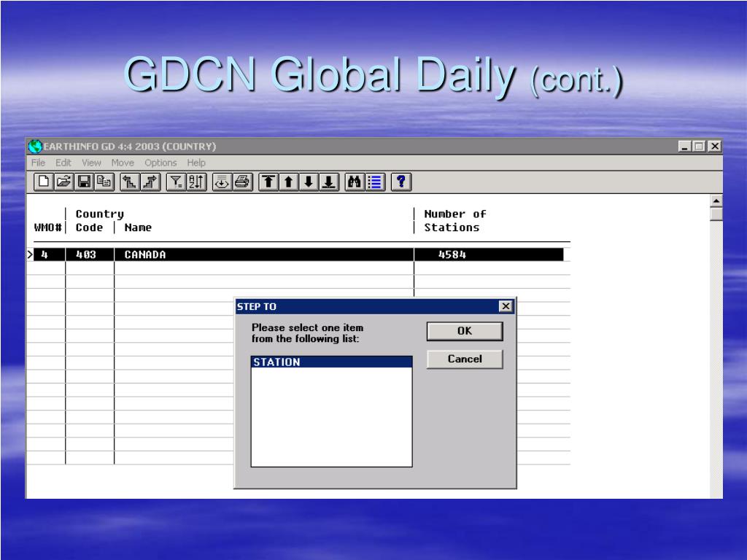747x560 pixels.
Task: Click the question mark Help icon
Action: (x=401, y=182)
